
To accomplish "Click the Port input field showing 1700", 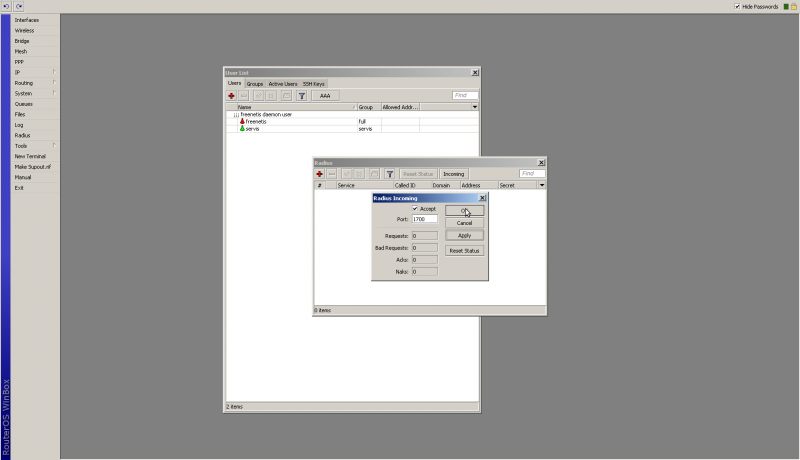I will (424, 219).
